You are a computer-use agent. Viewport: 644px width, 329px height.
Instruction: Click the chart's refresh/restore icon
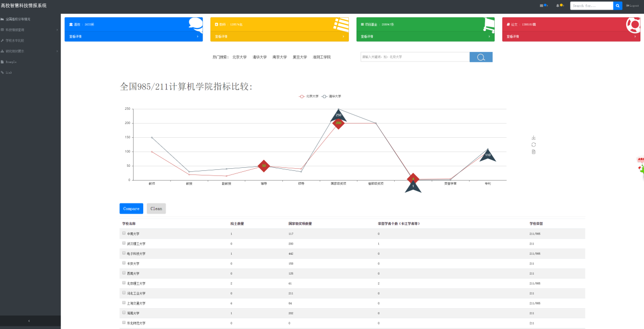tap(534, 145)
